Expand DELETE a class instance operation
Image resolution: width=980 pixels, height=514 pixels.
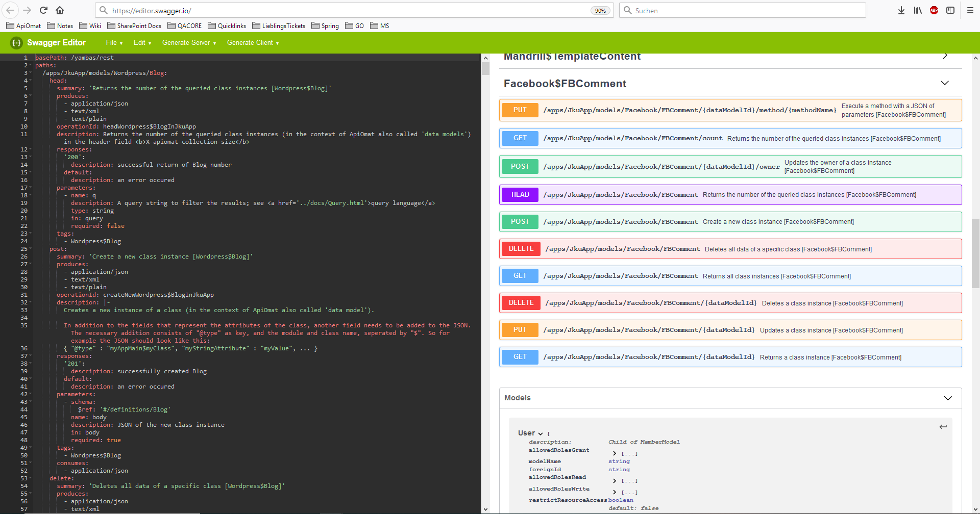[x=730, y=303]
